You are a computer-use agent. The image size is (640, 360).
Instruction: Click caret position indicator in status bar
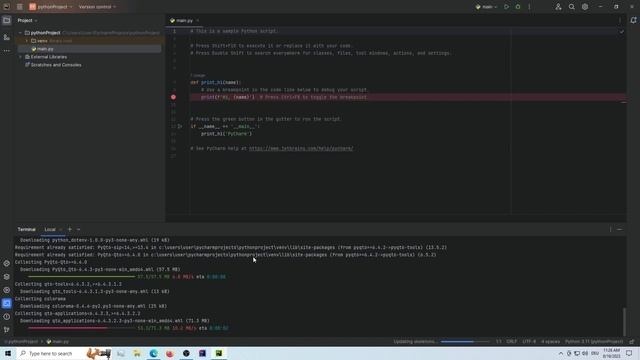pyautogui.click(x=498, y=342)
